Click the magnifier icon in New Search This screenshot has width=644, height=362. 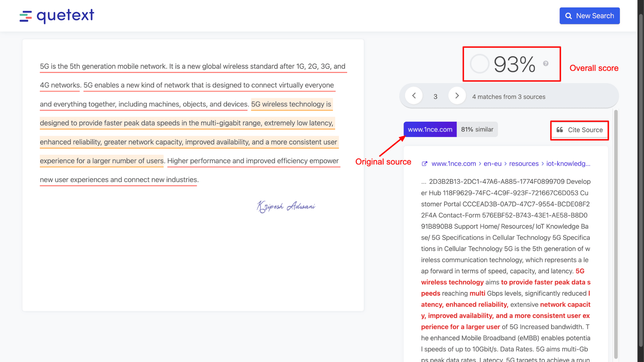tap(569, 16)
